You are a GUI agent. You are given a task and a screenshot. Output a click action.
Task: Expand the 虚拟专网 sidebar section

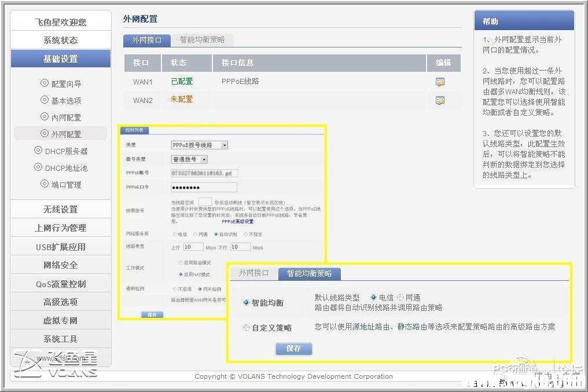pos(61,321)
